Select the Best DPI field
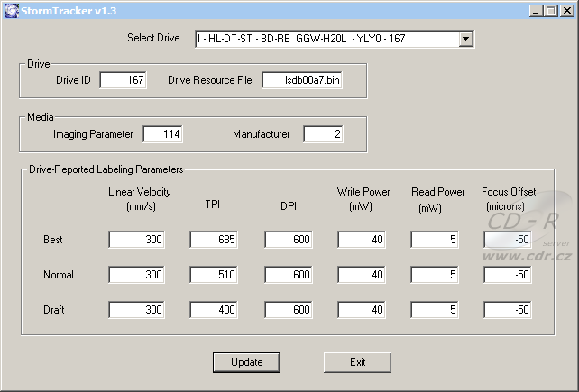The image size is (579, 392). tap(288, 240)
